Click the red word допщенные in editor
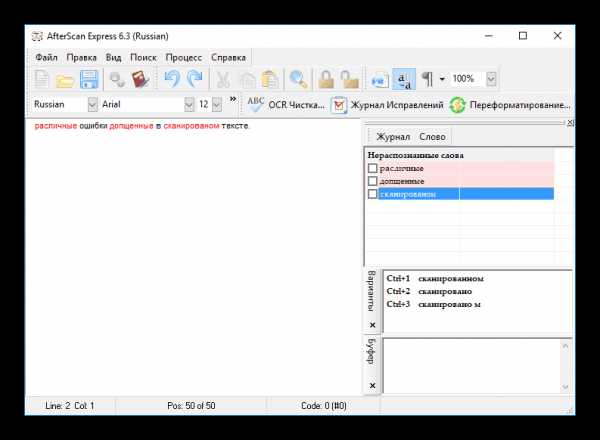The image size is (600, 440). (x=131, y=126)
